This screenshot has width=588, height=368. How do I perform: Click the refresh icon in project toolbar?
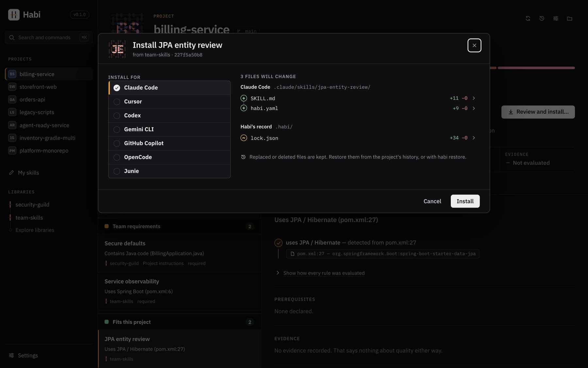click(528, 19)
